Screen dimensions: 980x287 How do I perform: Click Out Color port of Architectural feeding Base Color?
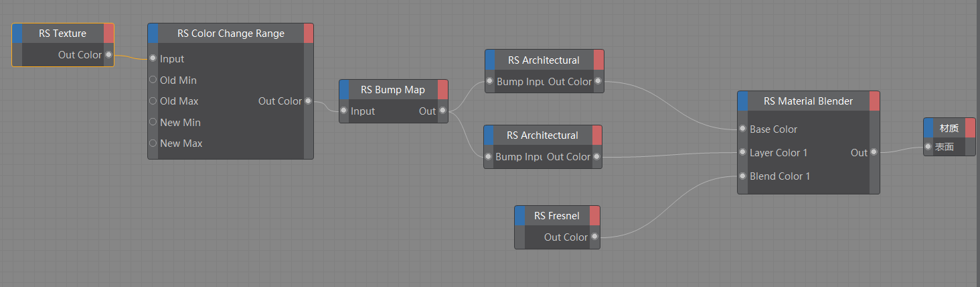(598, 82)
